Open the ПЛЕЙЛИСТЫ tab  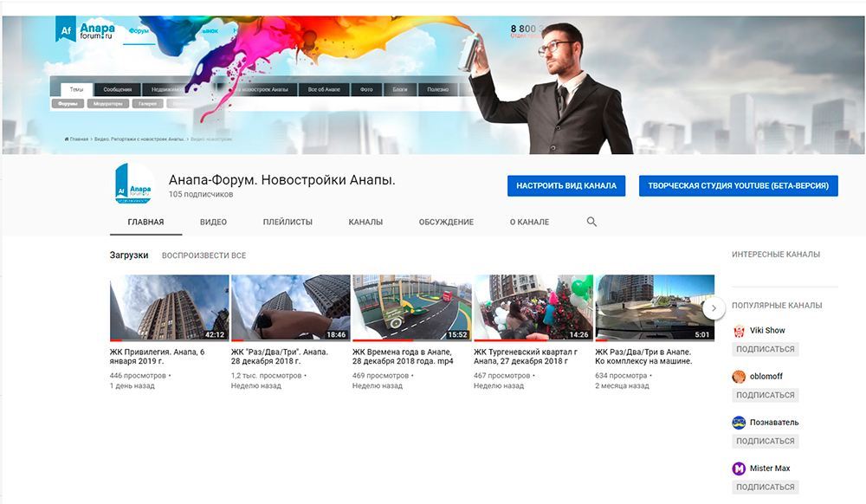(x=288, y=222)
